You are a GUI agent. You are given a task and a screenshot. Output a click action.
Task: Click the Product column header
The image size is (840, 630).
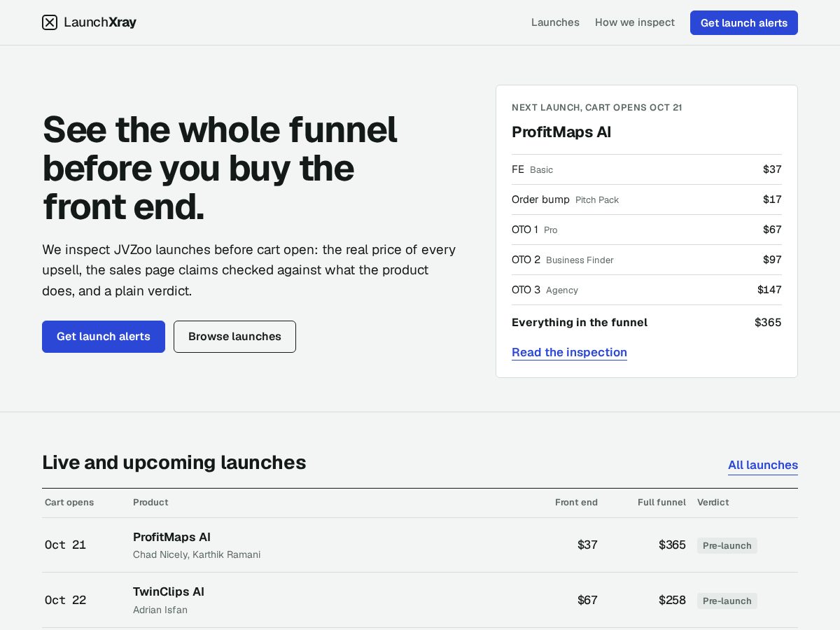(150, 503)
